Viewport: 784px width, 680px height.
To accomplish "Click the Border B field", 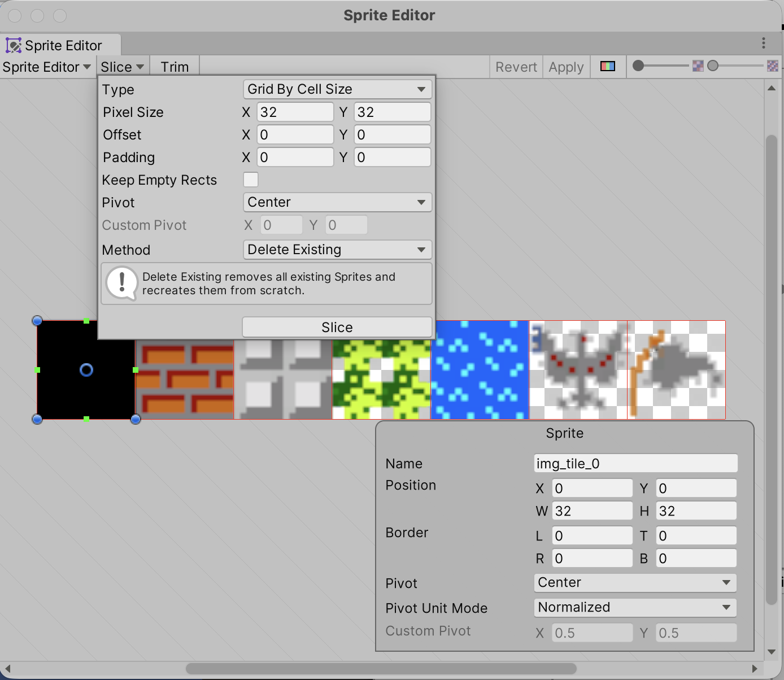I will click(x=696, y=558).
